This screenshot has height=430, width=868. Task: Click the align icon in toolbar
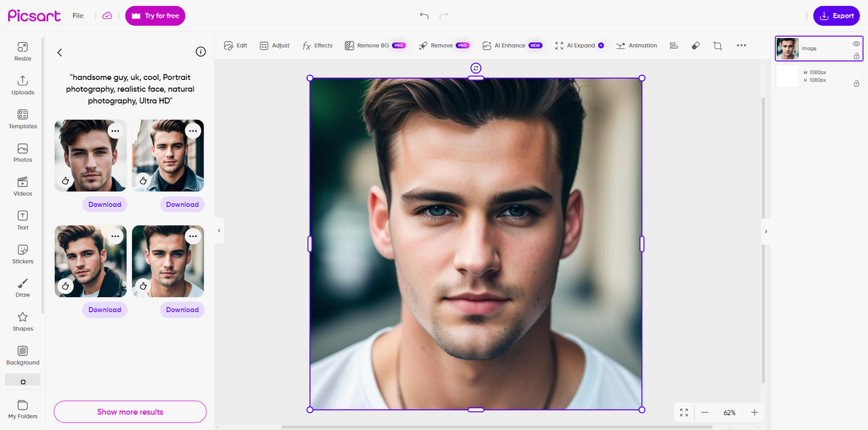(674, 45)
